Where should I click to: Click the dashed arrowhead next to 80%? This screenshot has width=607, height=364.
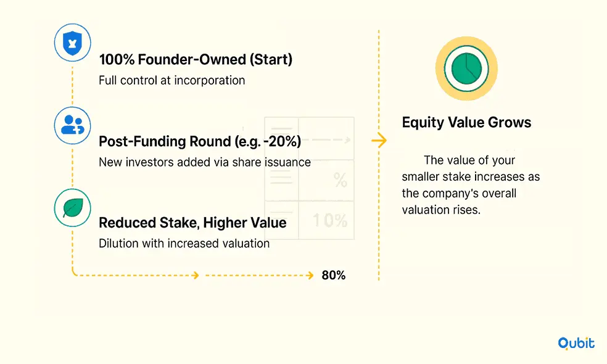[x=310, y=275]
